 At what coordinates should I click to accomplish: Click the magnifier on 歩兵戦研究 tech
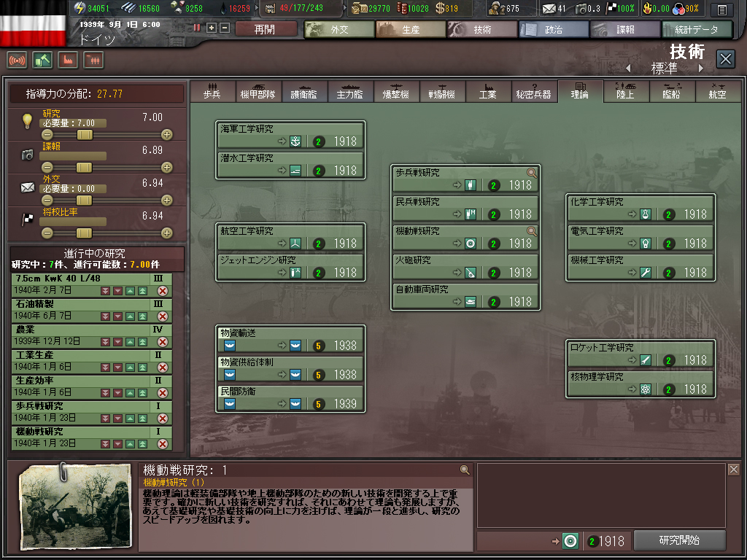[x=532, y=173]
